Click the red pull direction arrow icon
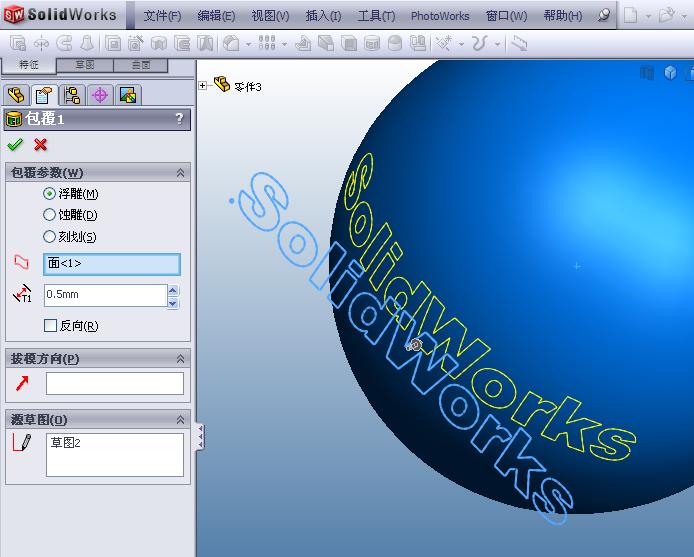694x557 pixels. coord(22,383)
